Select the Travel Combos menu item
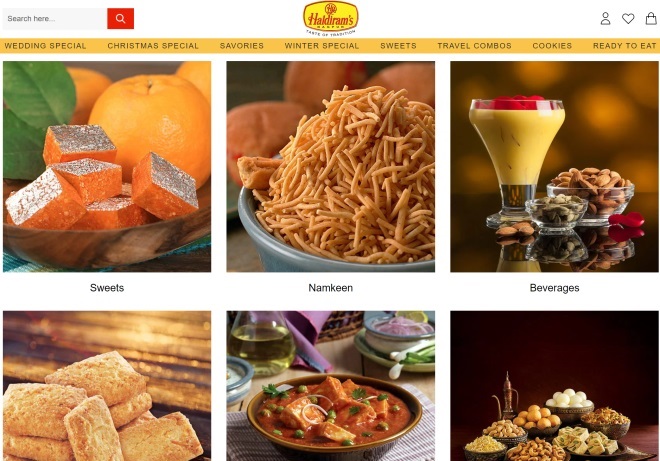This screenshot has width=660, height=461. pyautogui.click(x=474, y=46)
